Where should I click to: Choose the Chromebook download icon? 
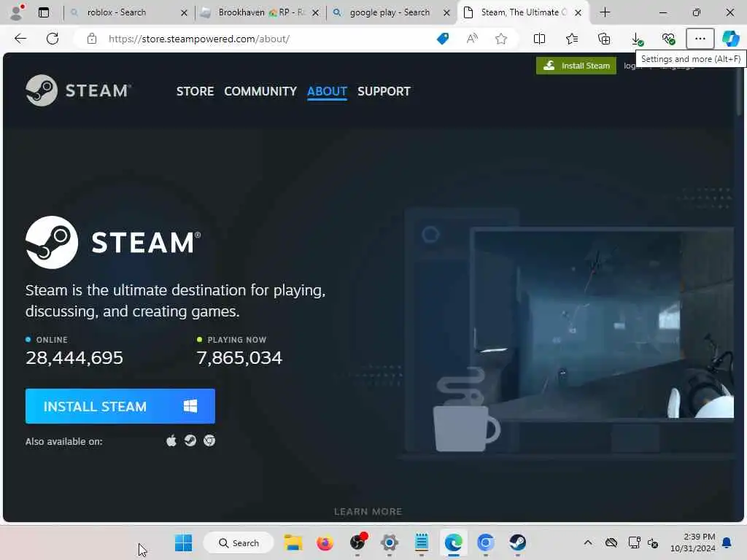(209, 440)
